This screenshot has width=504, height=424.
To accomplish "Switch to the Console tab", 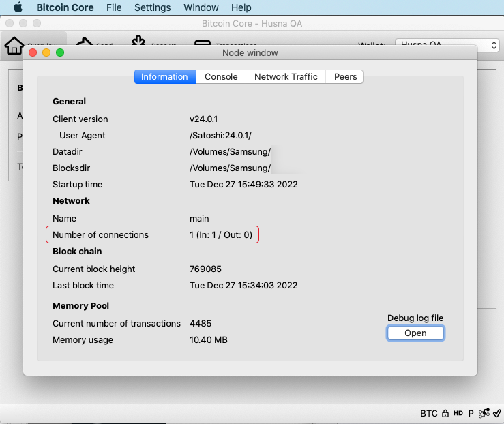I will point(221,77).
